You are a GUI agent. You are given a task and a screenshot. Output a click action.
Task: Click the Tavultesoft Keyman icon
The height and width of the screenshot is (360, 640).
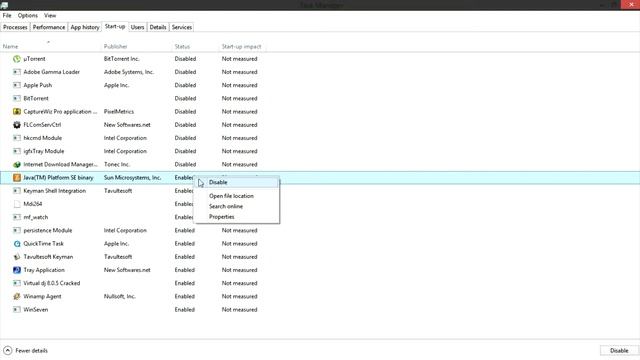click(x=17, y=257)
